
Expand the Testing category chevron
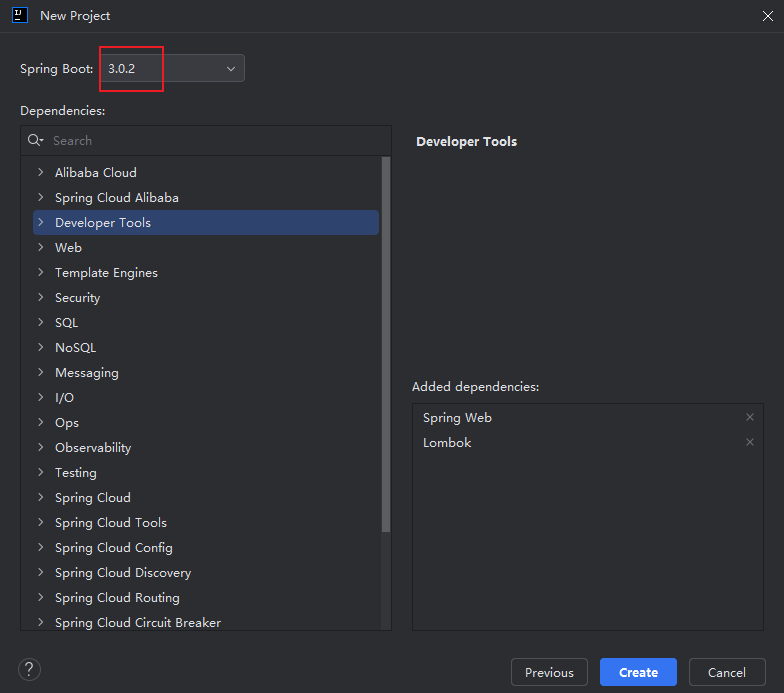[41, 472]
